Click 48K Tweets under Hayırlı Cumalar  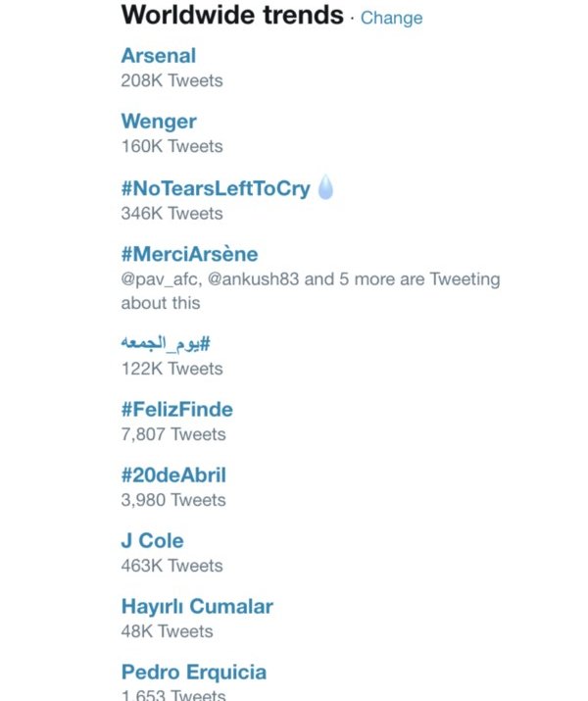167,631
